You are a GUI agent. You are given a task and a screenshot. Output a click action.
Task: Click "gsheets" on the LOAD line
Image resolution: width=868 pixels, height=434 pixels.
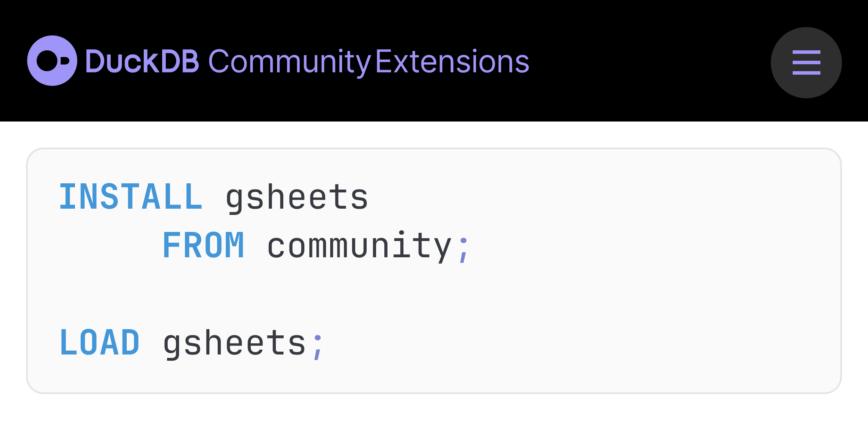click(234, 344)
